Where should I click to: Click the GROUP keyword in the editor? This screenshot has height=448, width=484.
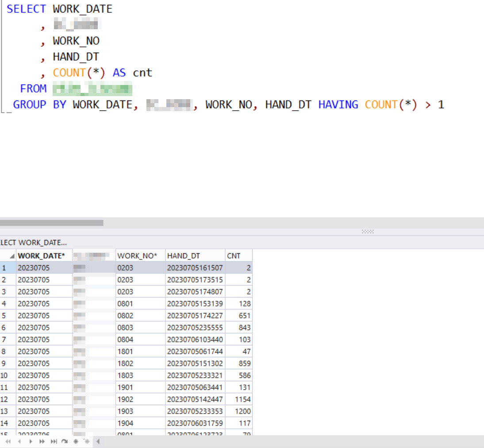click(x=29, y=105)
